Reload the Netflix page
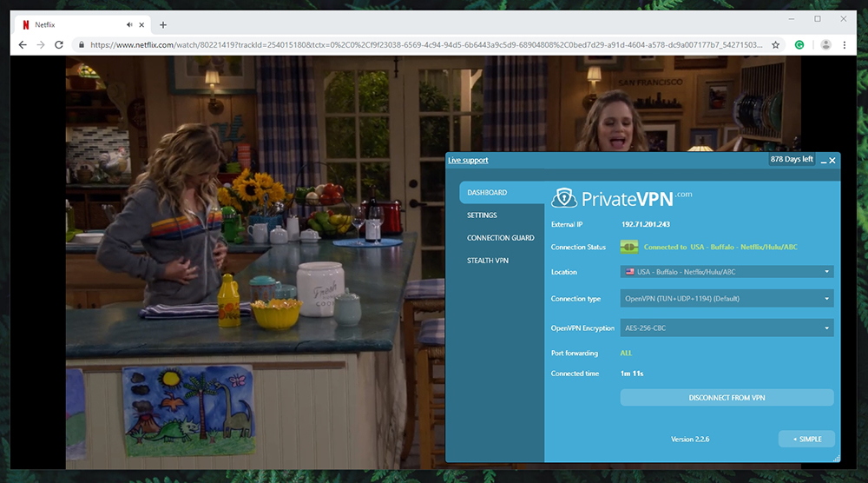The image size is (868, 483). pos(59,45)
